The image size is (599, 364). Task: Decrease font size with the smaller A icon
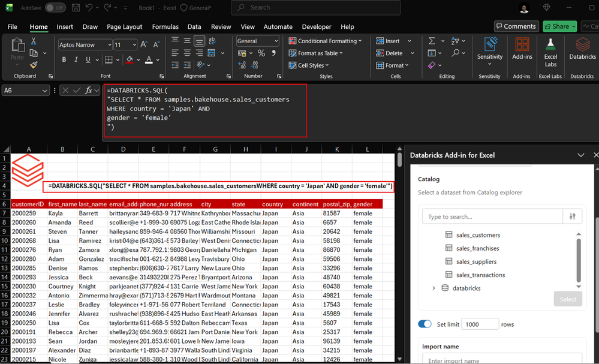(x=156, y=45)
